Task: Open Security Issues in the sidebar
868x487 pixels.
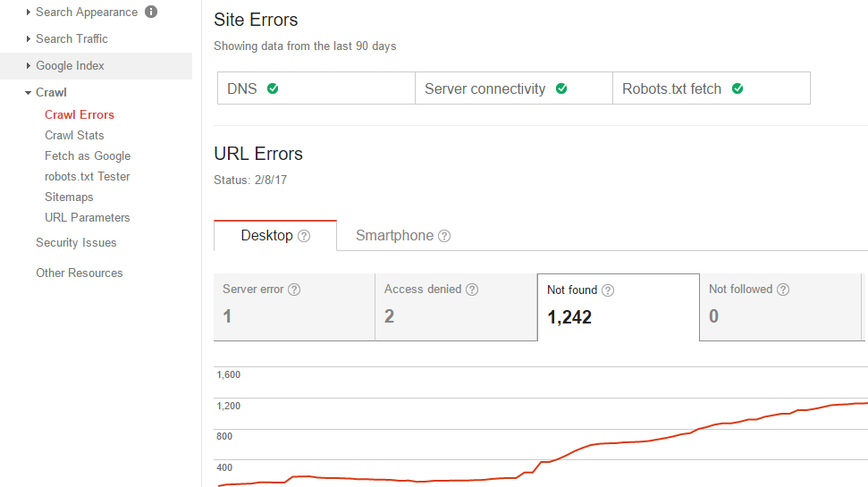Action: [x=76, y=242]
